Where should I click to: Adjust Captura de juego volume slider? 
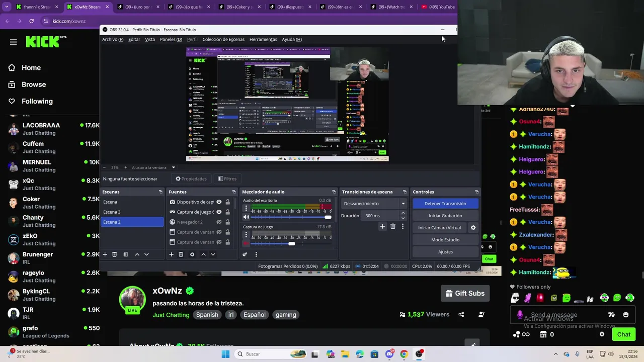tap(292, 244)
